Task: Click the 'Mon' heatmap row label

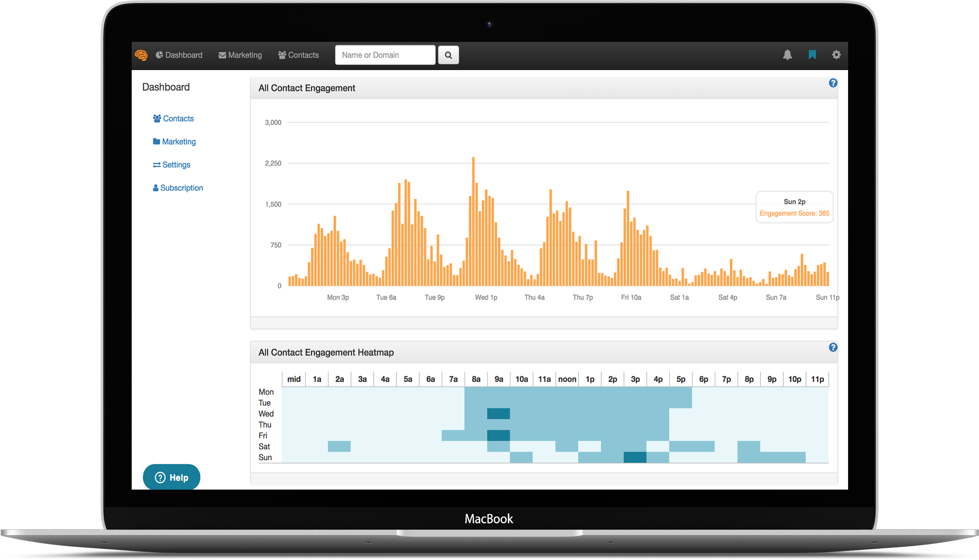Action: click(266, 392)
